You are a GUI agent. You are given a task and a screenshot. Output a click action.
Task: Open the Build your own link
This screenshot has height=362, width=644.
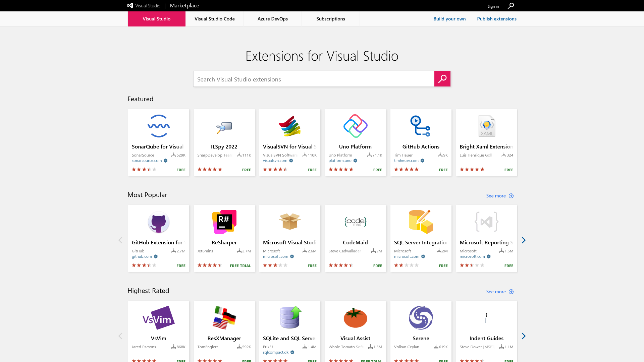click(449, 19)
